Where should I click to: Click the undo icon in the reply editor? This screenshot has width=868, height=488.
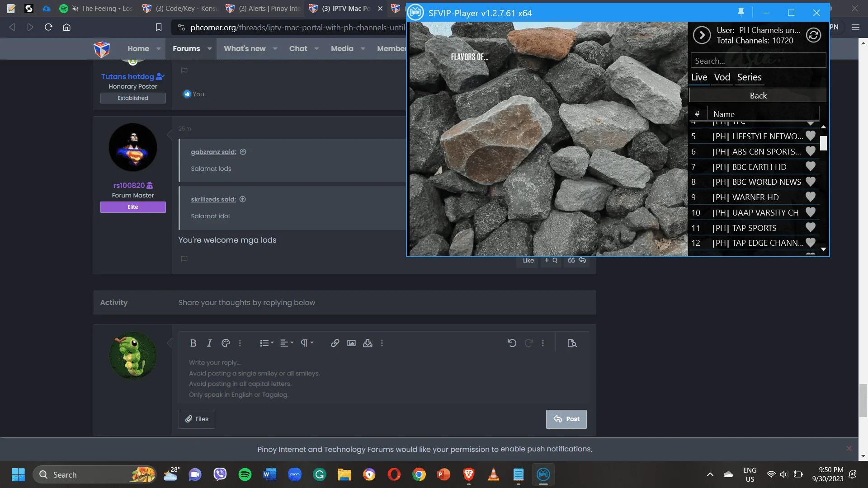point(512,343)
